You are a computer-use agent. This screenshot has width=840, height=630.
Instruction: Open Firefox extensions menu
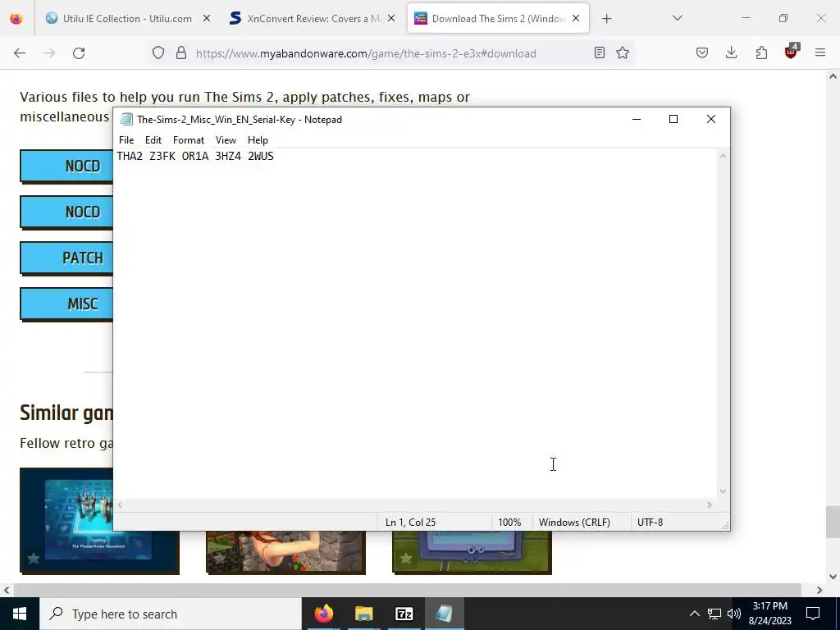(761, 52)
